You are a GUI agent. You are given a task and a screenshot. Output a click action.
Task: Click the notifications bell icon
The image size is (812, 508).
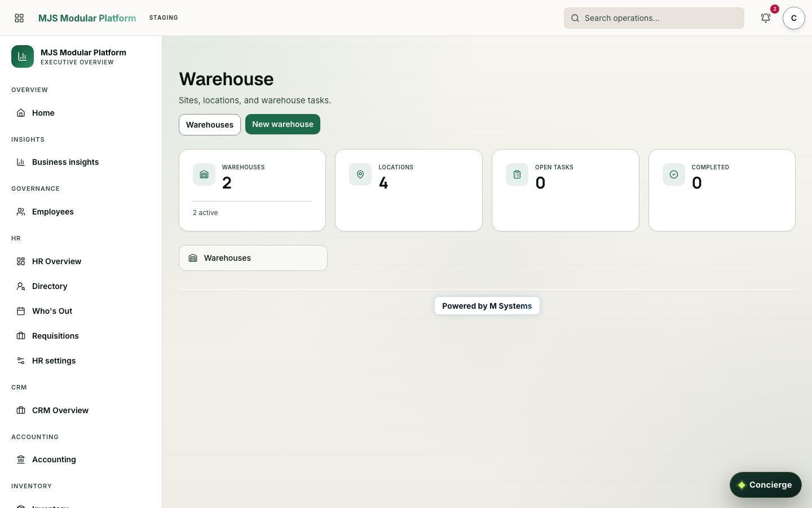pos(766,18)
